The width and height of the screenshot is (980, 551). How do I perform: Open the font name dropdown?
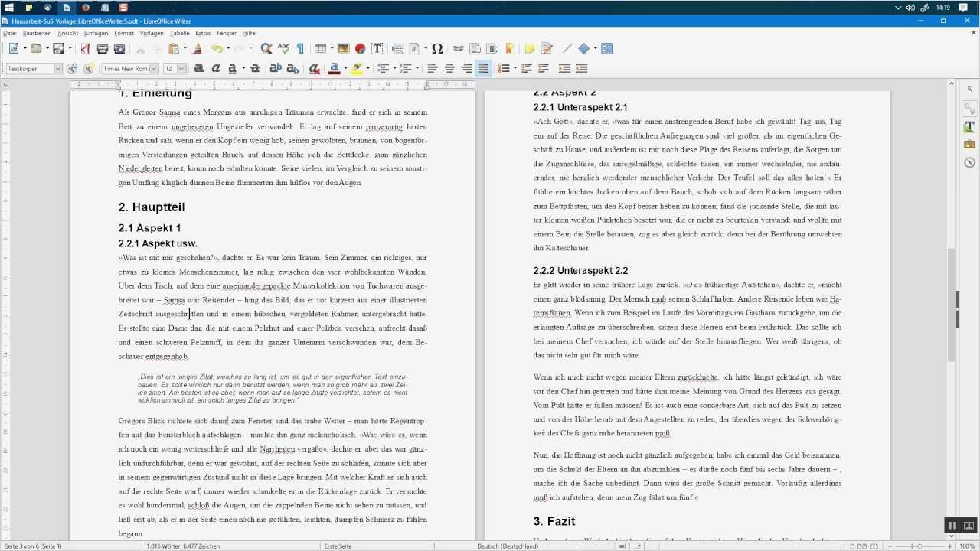[154, 69]
